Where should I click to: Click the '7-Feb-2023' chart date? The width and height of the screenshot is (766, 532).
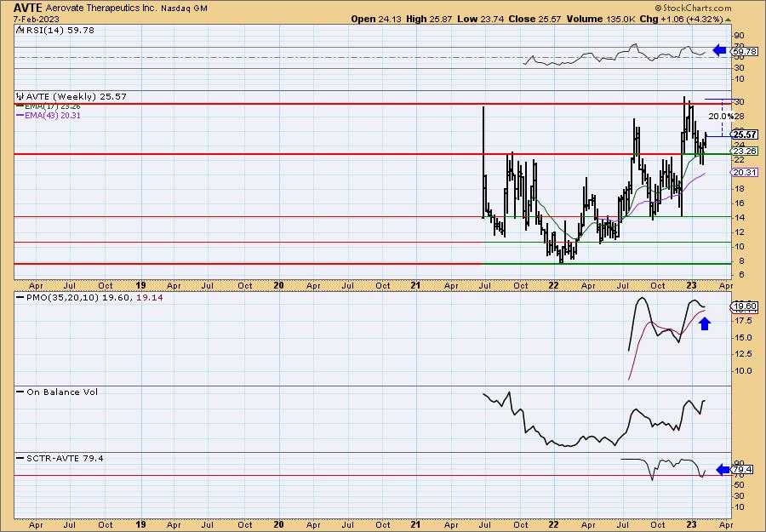pyautogui.click(x=37, y=19)
